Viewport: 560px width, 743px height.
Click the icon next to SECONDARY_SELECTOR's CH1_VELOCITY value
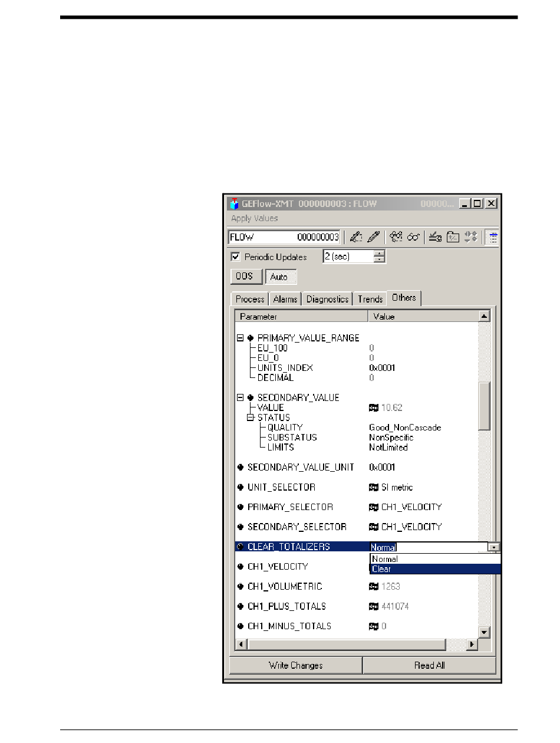coord(374,527)
